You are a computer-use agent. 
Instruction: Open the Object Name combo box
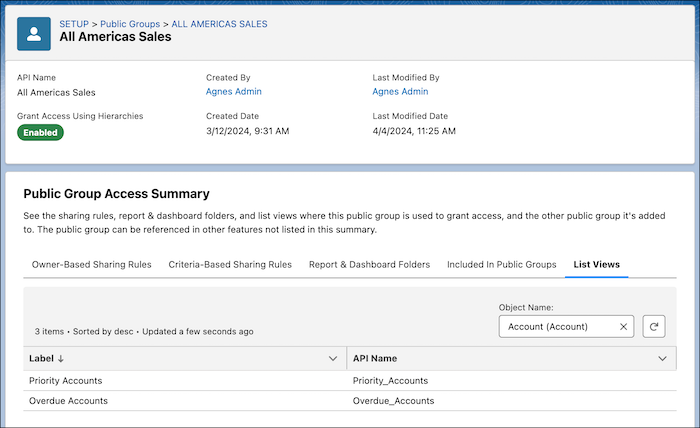(558, 326)
